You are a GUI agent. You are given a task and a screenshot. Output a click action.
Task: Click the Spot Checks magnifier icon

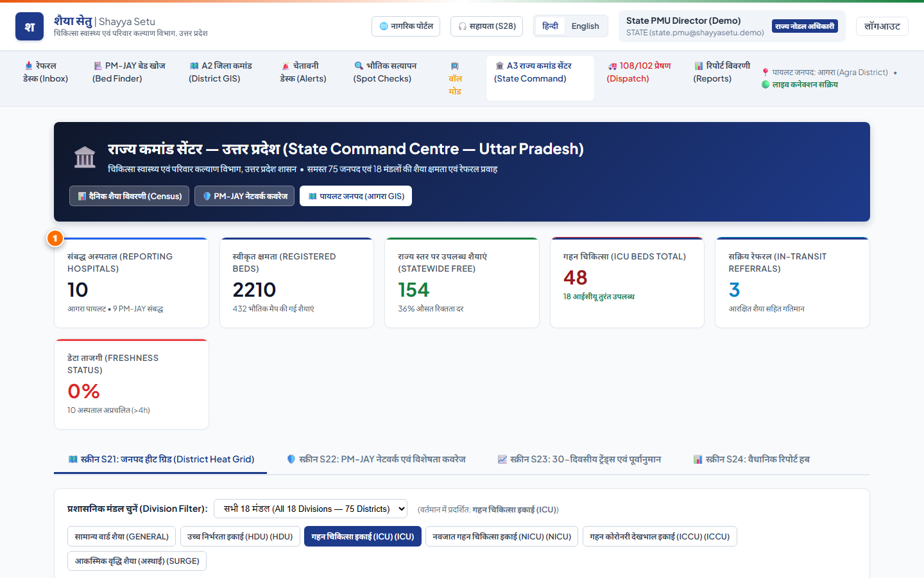point(359,66)
